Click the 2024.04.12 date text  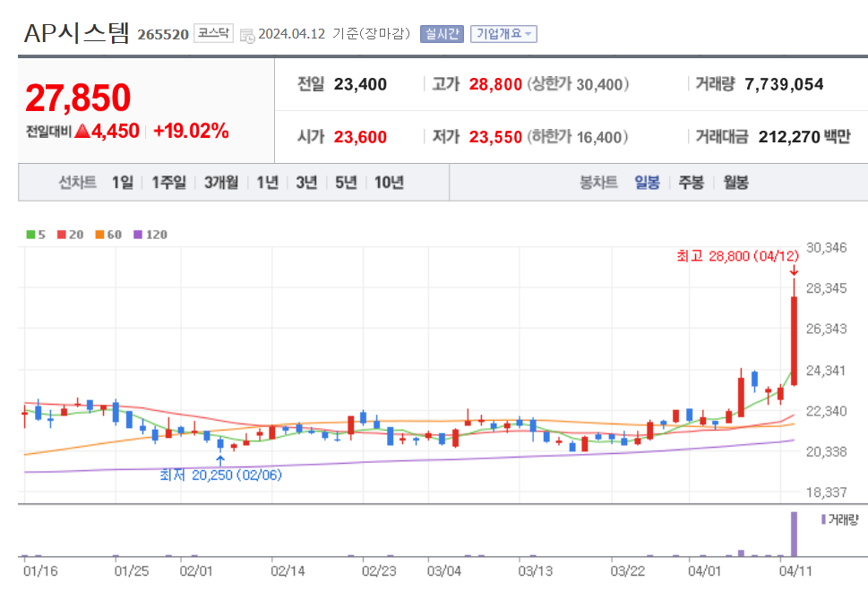point(292,34)
